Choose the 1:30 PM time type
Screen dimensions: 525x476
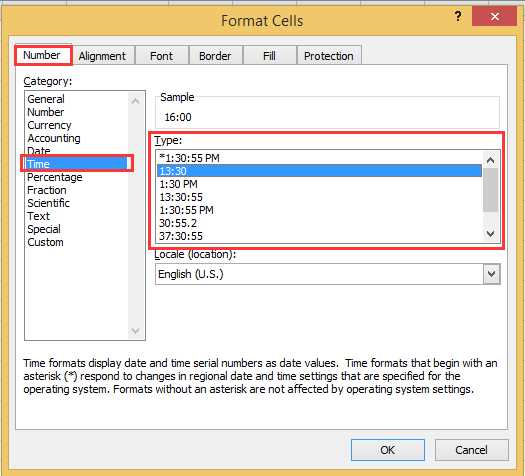[x=319, y=184]
